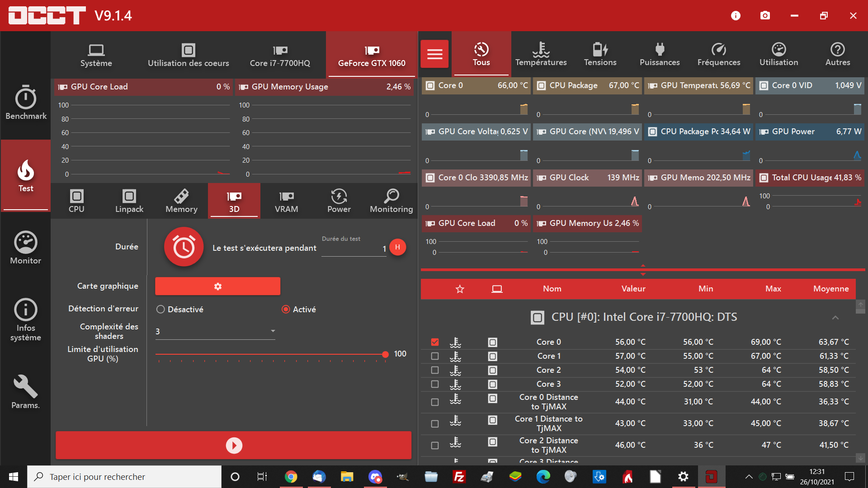This screenshot has width=868, height=488.
Task: Toggle duration unit H button
Action: pos(397,247)
